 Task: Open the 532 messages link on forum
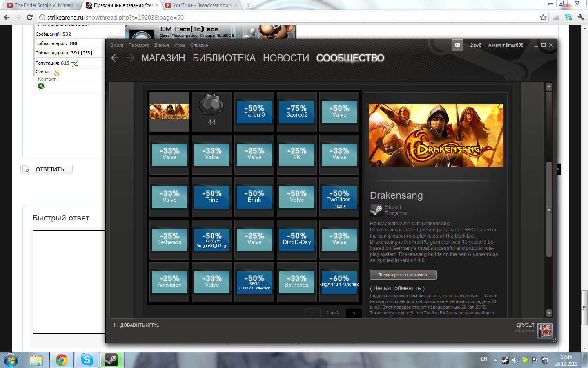tap(67, 34)
